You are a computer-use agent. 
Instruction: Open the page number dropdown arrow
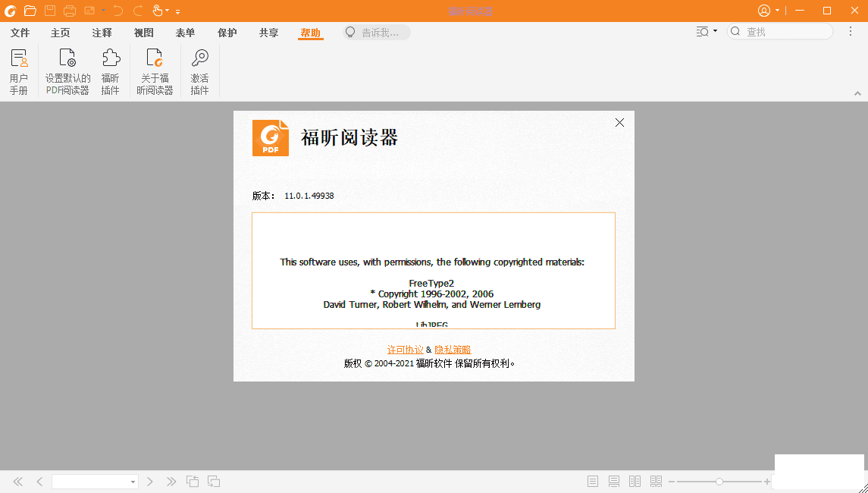[x=133, y=482]
